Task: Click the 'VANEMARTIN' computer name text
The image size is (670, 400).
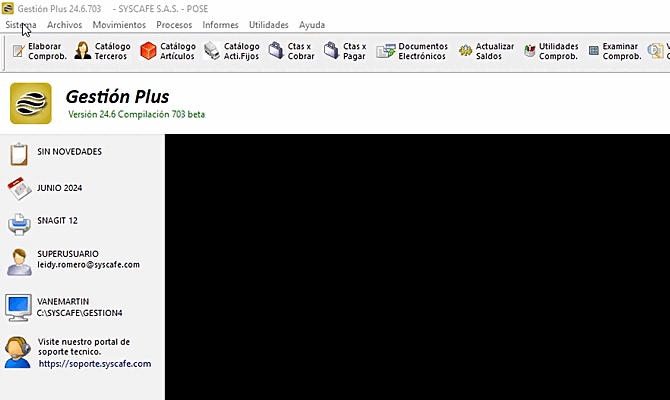Action: pyautogui.click(x=63, y=302)
